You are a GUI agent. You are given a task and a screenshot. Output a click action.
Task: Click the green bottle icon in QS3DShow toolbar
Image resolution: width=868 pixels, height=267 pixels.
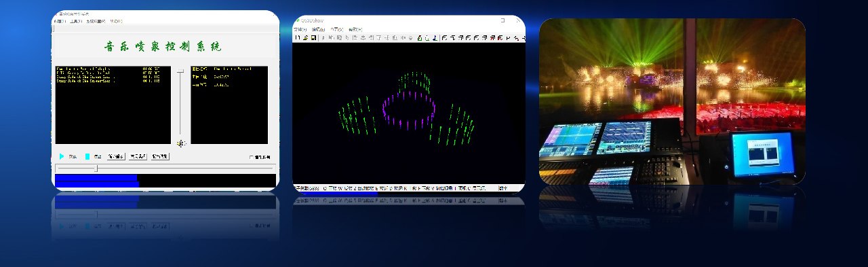point(419,38)
